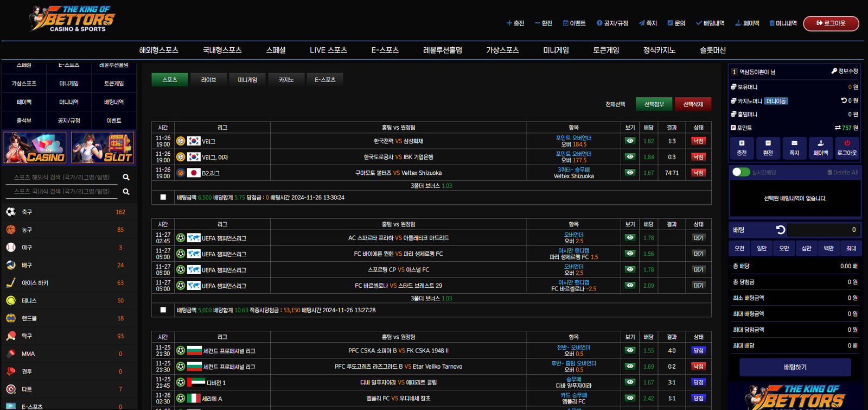The height and width of the screenshot is (410, 868).
Task: Open LIVE 스포츠 in the main menu
Action: click(328, 50)
